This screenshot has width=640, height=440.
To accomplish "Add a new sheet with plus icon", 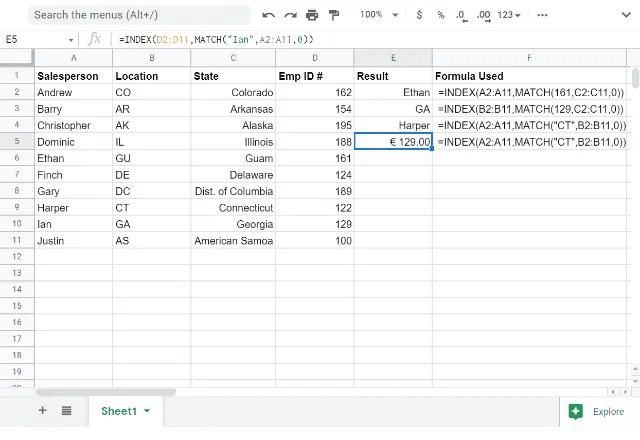I will pyautogui.click(x=42, y=410).
